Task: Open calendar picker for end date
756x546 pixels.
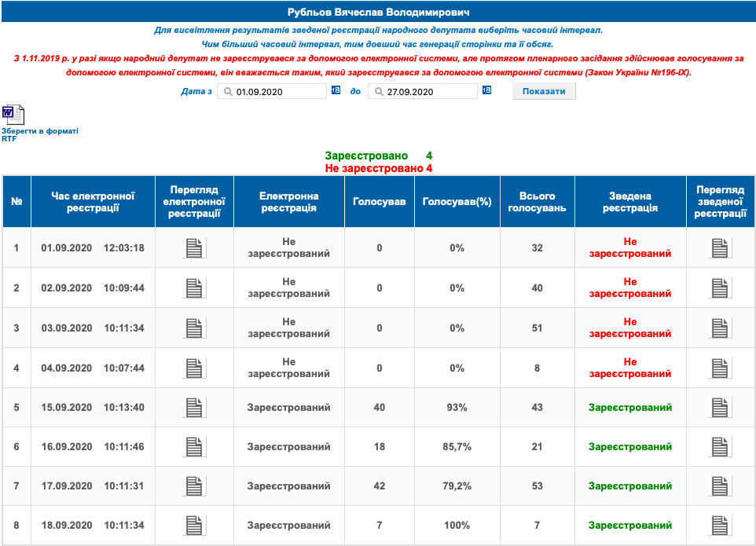Action: click(x=486, y=91)
